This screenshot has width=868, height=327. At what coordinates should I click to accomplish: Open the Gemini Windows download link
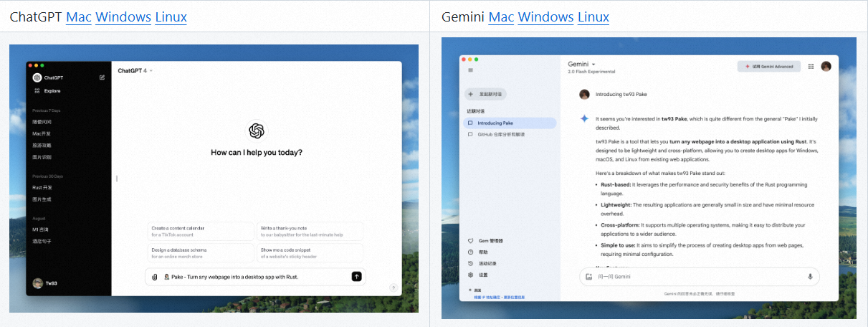(x=545, y=16)
